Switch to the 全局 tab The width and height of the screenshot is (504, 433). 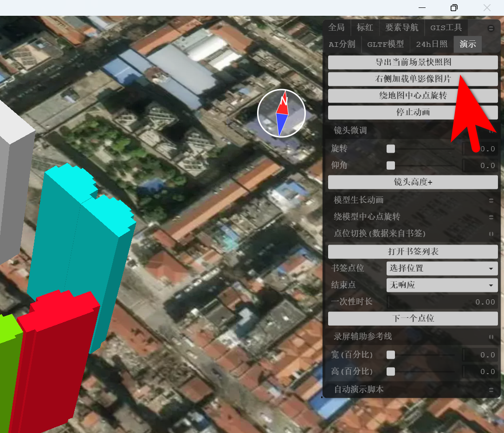[x=336, y=27]
